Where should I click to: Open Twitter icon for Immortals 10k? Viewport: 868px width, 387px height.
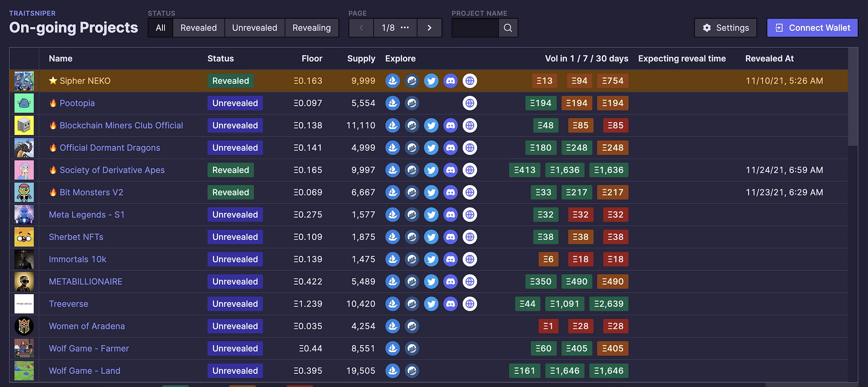[431, 259]
